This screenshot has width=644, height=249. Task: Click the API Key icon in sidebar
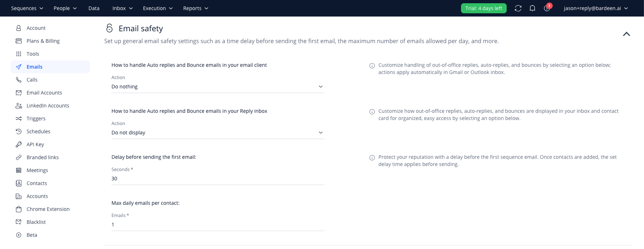pos(19,144)
